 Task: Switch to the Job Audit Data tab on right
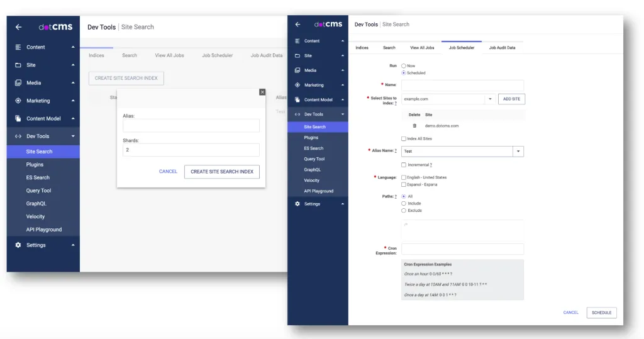tap(502, 48)
